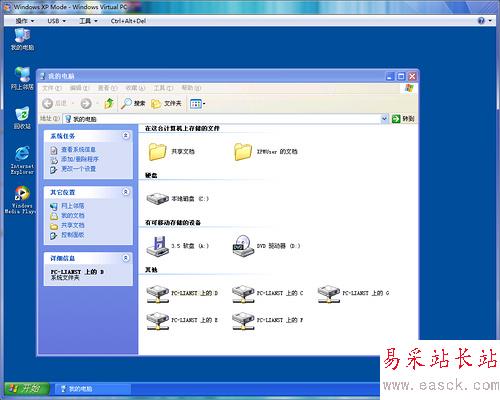The width and height of the screenshot is (500, 400).
Task: Open the 操作 menu of Virtual PC
Action: pyautogui.click(x=25, y=21)
